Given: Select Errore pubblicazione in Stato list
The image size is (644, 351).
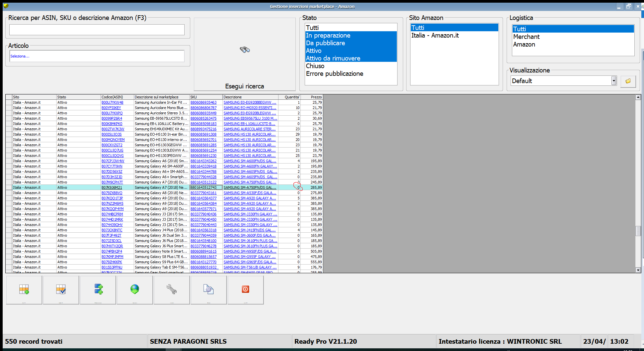Looking at the screenshot, I should pos(351,73).
